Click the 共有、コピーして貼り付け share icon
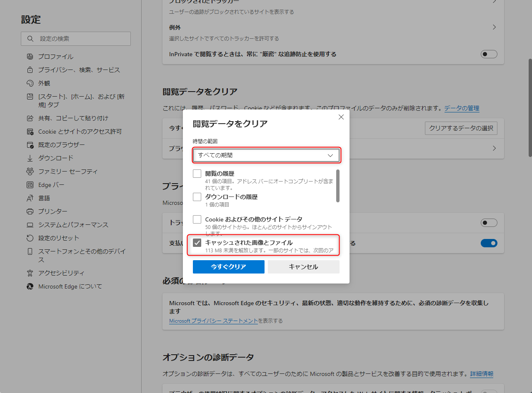This screenshot has height=393, width=532. (x=30, y=118)
